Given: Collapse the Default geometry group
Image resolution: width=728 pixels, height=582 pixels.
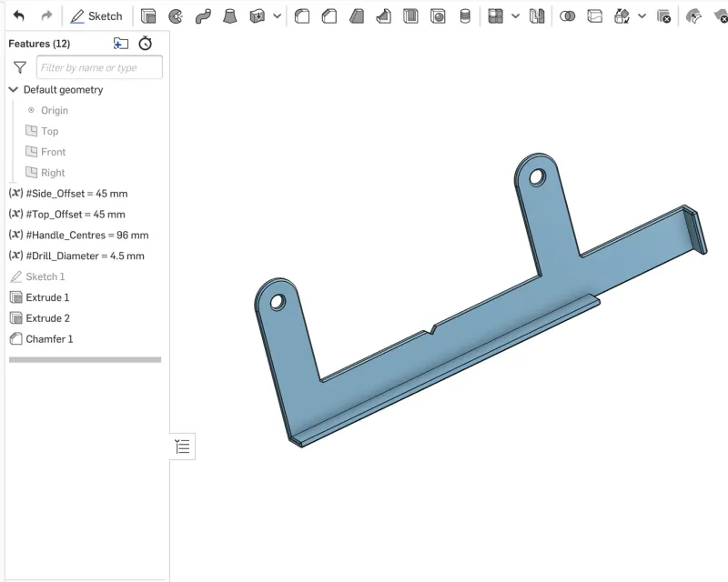Looking at the screenshot, I should coord(14,90).
